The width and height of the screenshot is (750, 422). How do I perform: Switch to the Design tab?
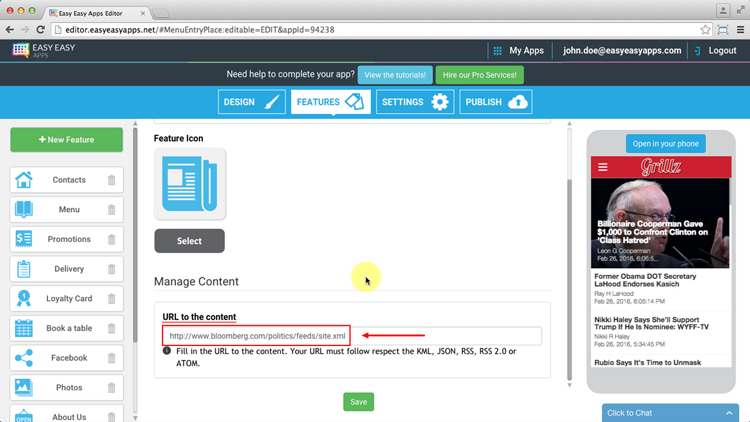pyautogui.click(x=252, y=102)
